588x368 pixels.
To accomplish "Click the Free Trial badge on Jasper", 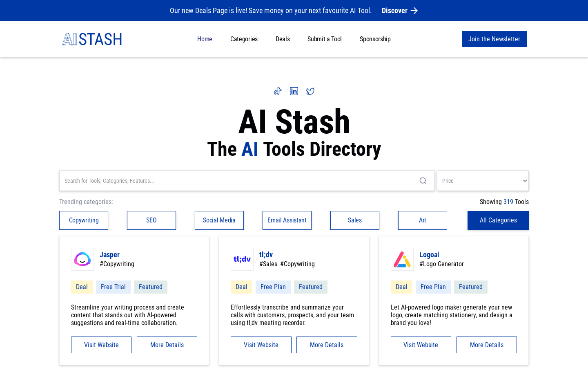I will tap(113, 287).
